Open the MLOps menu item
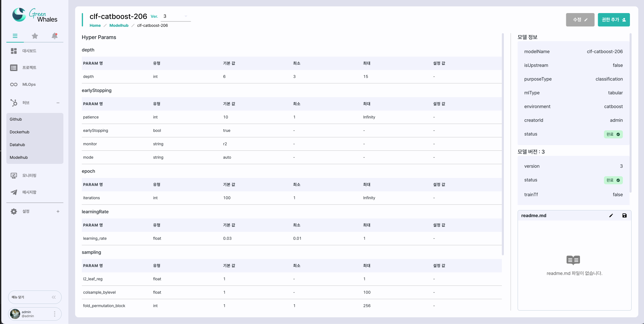Screen dimensions: 644x324 click(29, 84)
